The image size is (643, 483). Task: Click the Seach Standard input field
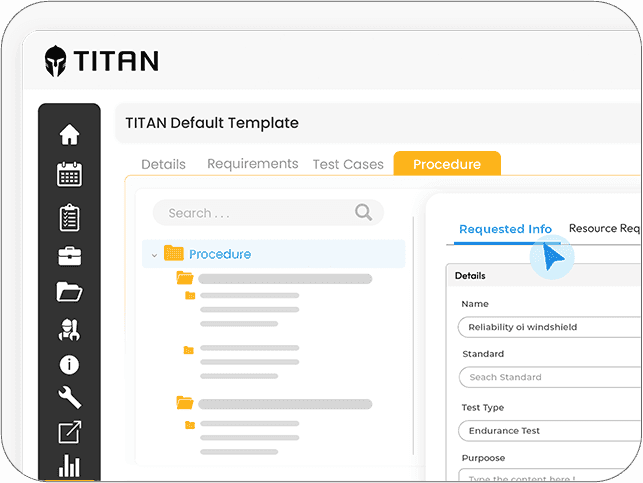click(x=550, y=377)
